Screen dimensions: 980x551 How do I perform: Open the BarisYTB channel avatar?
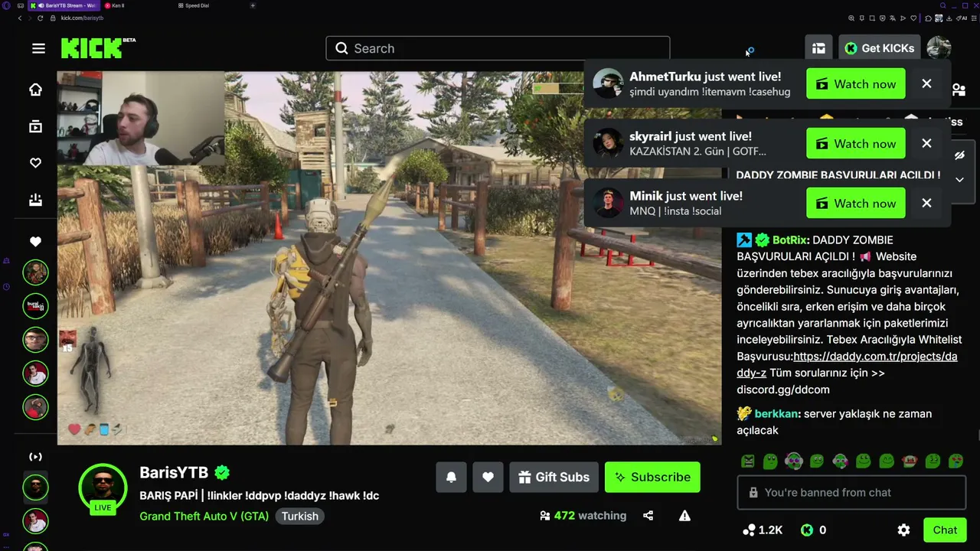(x=103, y=487)
